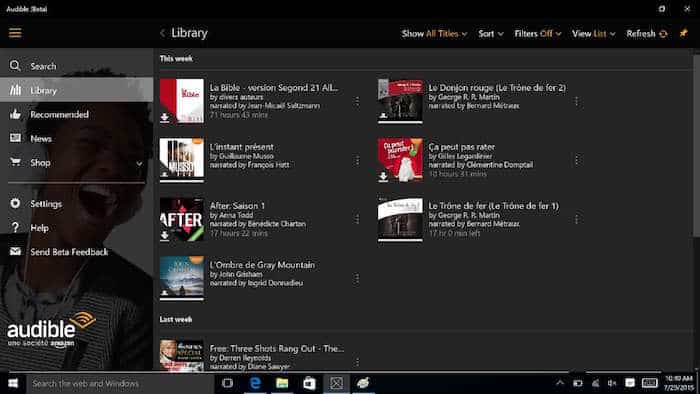700x394 pixels.
Task: Click title 'Free: Three Shots Rang Out'
Action: click(277, 348)
